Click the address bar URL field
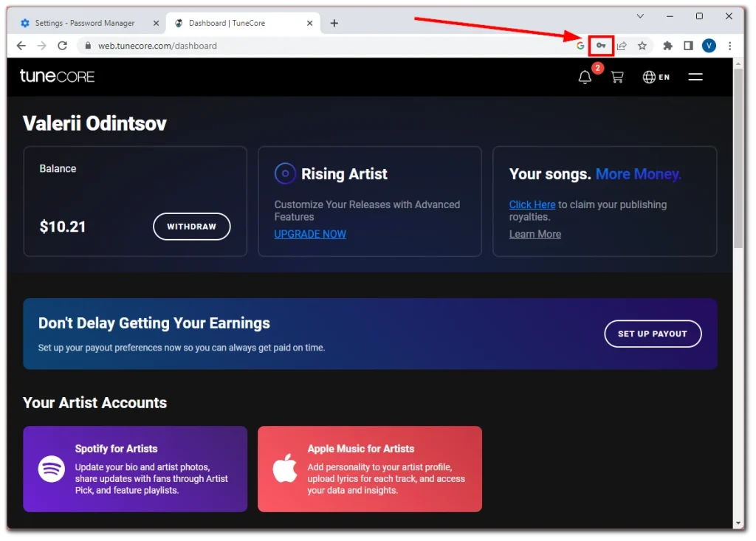756x541 pixels. point(328,46)
